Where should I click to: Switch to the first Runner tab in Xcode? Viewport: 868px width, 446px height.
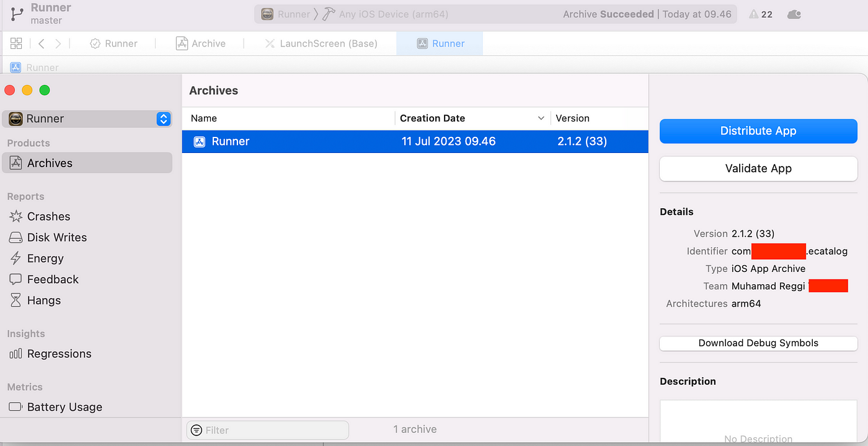click(x=113, y=43)
